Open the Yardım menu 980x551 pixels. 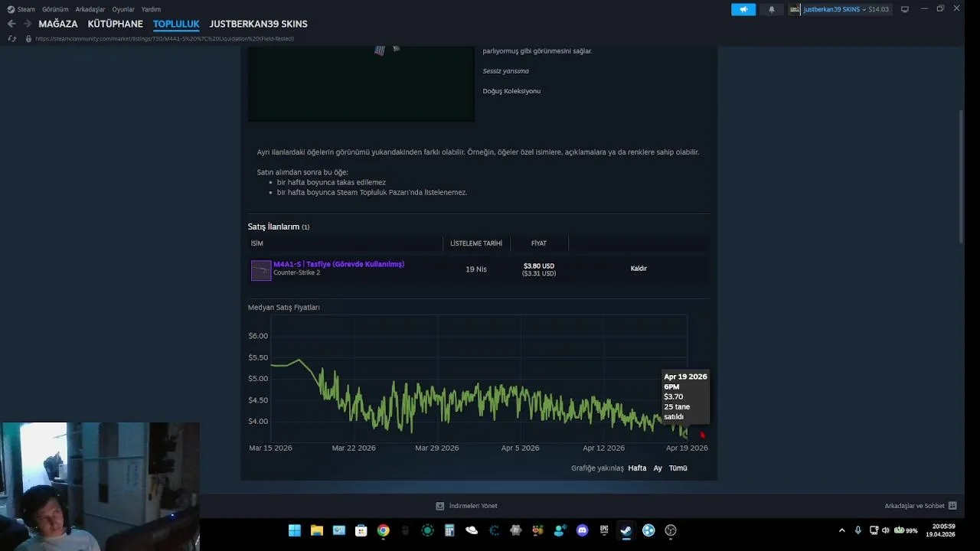(151, 9)
